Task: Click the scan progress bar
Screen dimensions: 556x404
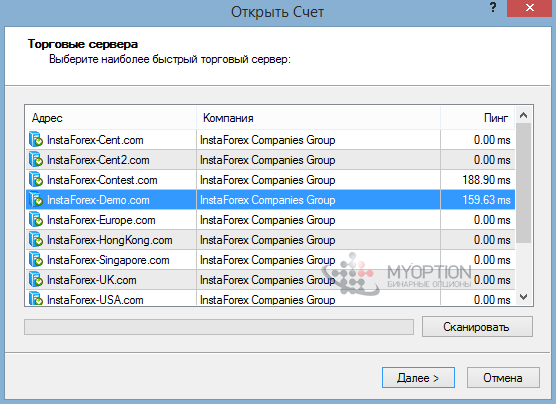Action: point(219,327)
